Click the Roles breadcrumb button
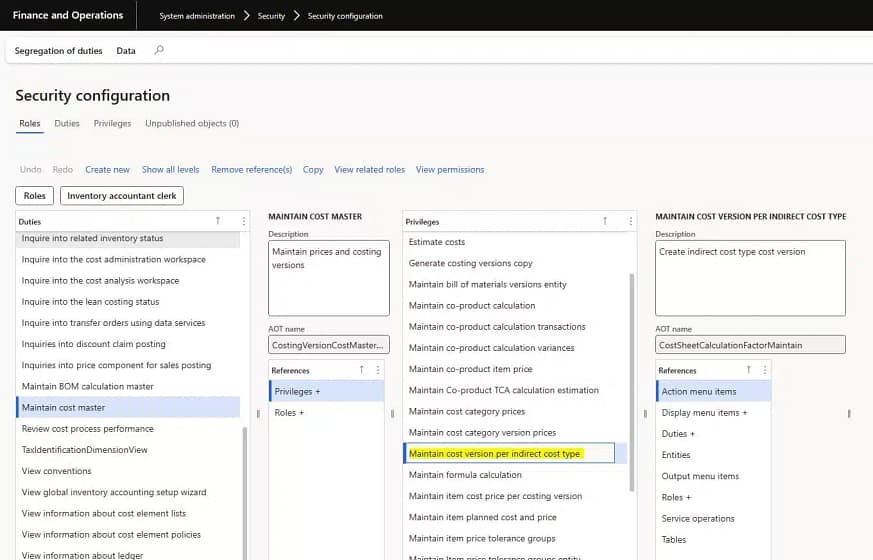This screenshot has height=560, width=873. (x=35, y=196)
